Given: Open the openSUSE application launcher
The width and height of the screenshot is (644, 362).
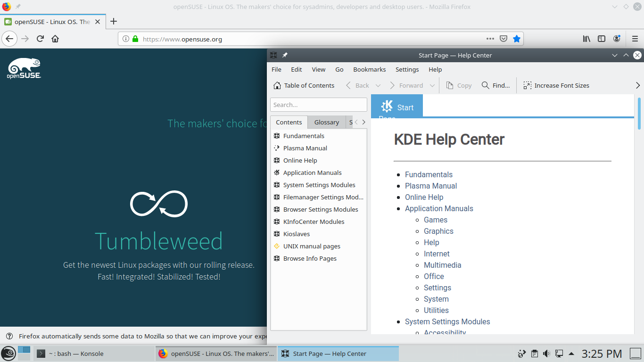Looking at the screenshot, I should click(x=8, y=354).
